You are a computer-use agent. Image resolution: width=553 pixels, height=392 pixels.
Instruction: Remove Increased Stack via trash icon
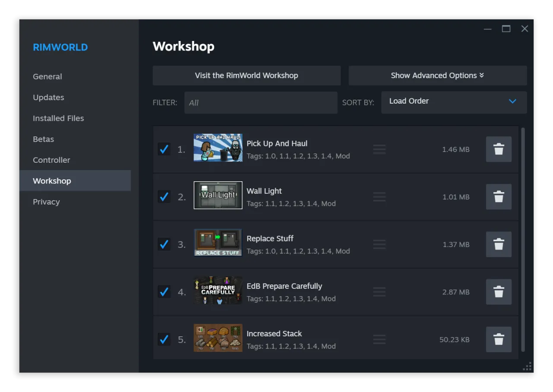coord(499,339)
